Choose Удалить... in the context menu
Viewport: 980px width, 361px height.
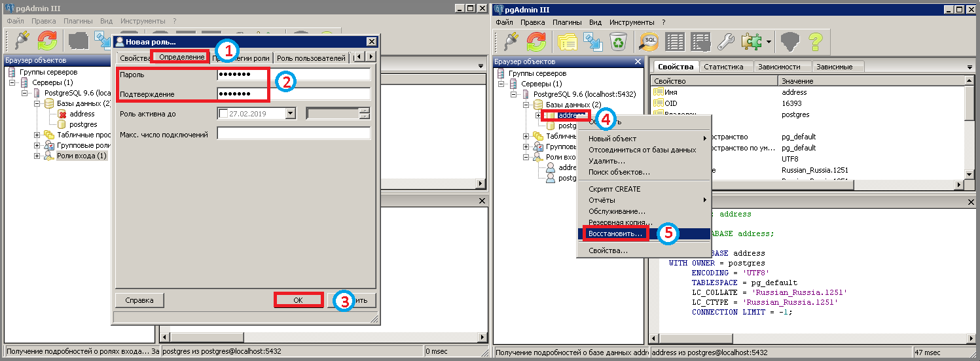pos(645,161)
